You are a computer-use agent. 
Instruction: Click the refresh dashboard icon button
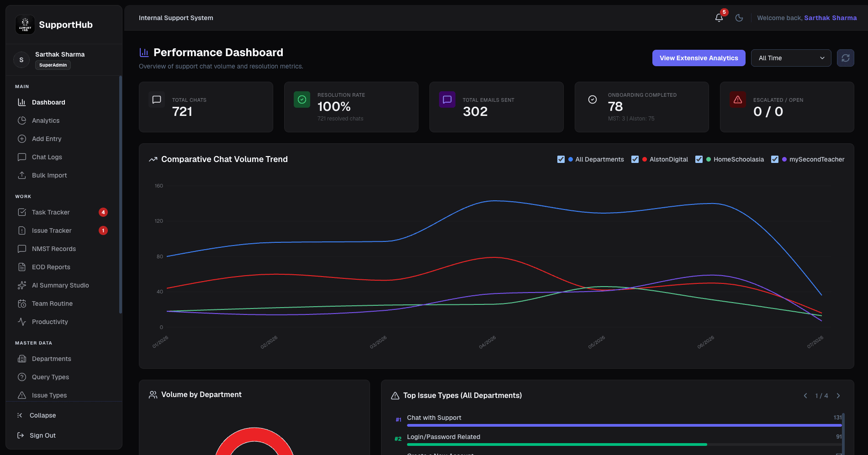846,58
